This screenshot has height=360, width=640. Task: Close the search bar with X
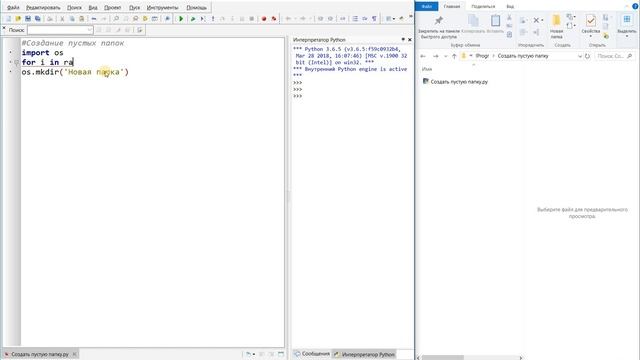click(4, 29)
